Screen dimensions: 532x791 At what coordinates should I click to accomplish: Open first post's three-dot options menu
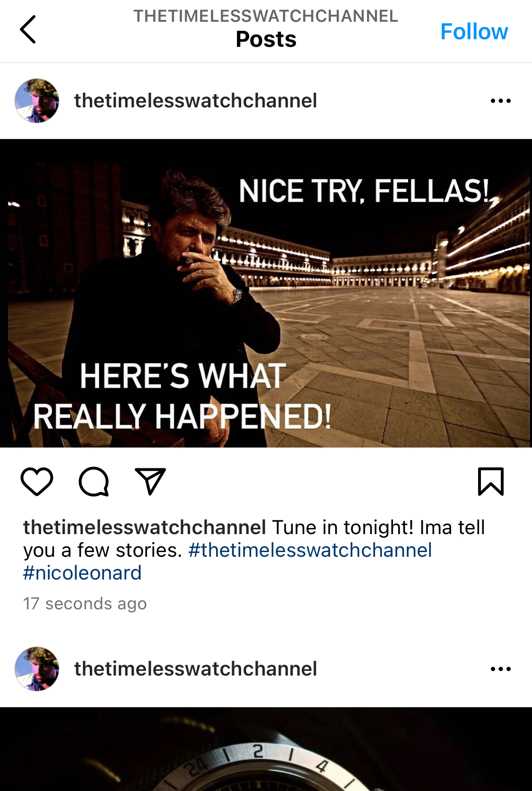click(500, 101)
